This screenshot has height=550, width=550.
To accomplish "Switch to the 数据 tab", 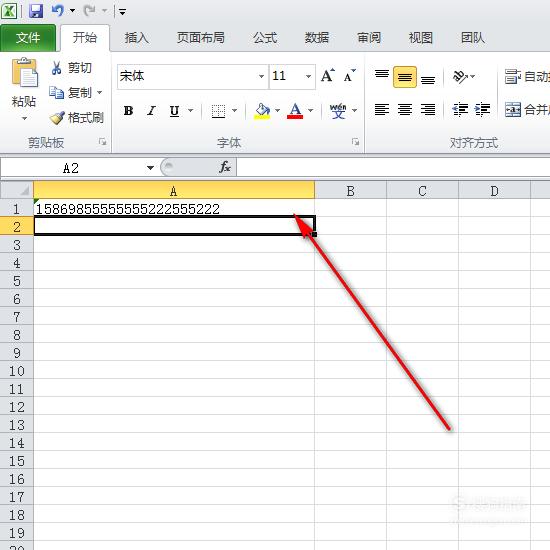I will pos(317,38).
